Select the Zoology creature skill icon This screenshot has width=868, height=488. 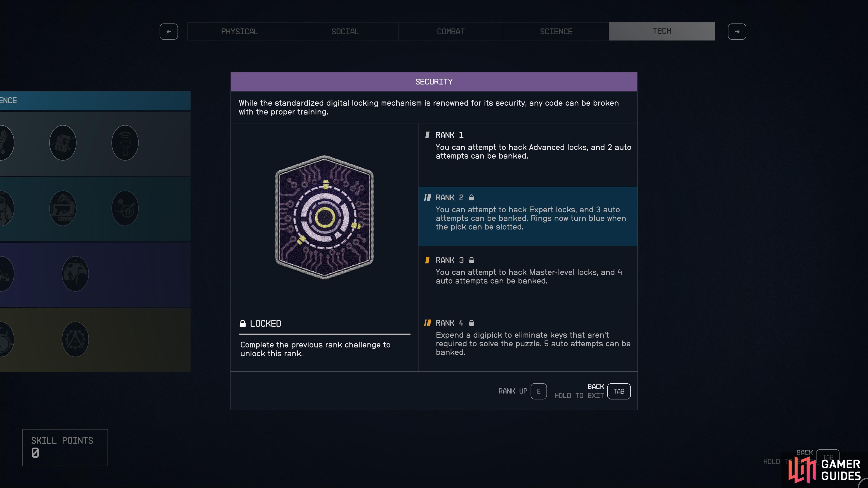(125, 208)
